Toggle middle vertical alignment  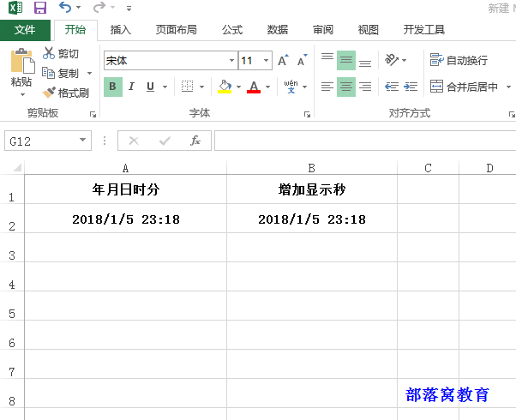[x=346, y=61]
